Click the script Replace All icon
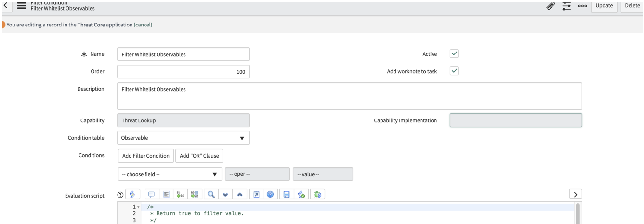The height and width of the screenshot is (224, 644). (x=195, y=194)
